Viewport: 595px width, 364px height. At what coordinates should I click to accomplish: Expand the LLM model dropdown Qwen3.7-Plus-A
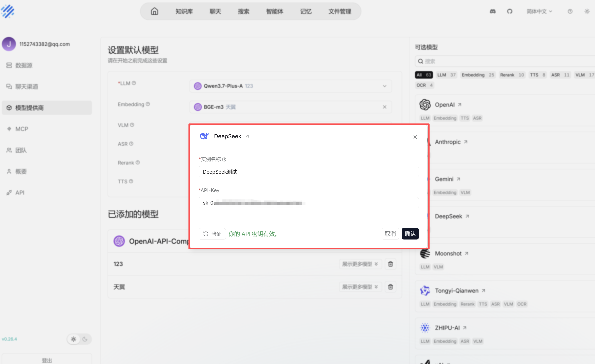pos(291,86)
